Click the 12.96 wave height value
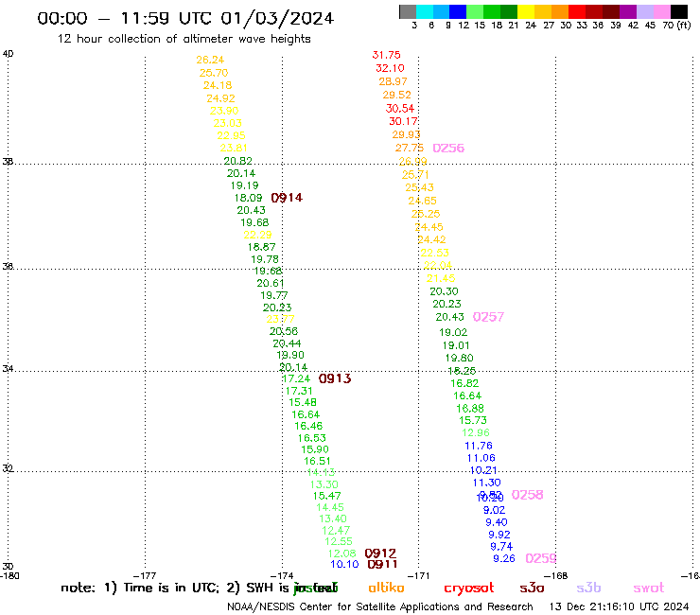This screenshot has height=615, width=700. pyautogui.click(x=476, y=432)
